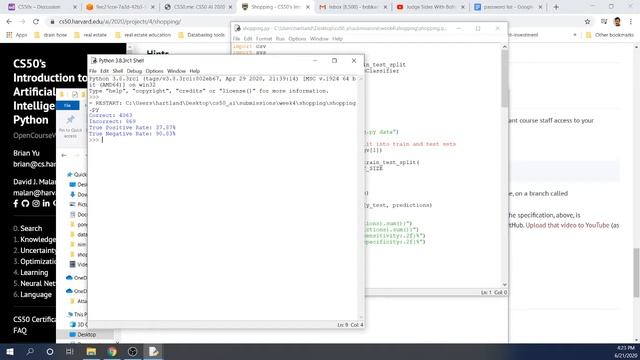
Task: Open the Databasing tools bookmark folder
Action: [202, 35]
